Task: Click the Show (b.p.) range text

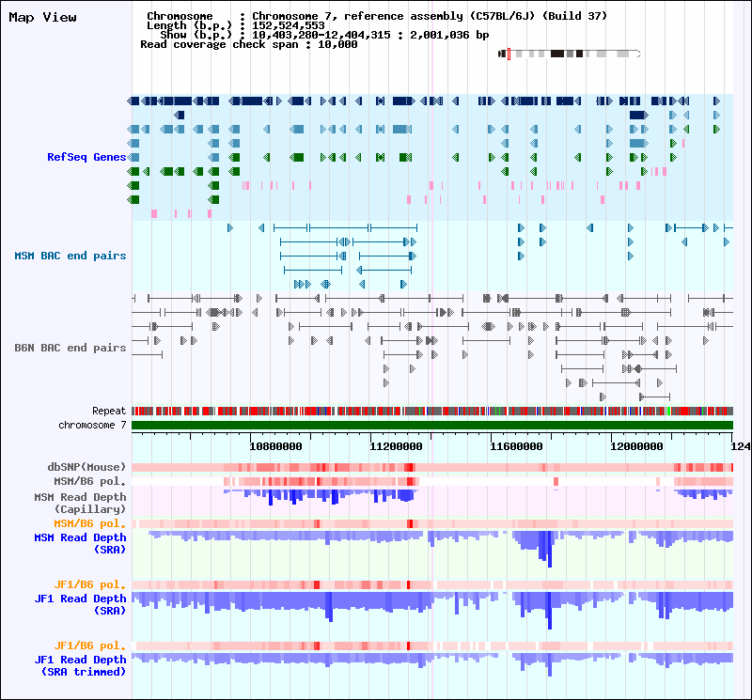Action: point(324,35)
